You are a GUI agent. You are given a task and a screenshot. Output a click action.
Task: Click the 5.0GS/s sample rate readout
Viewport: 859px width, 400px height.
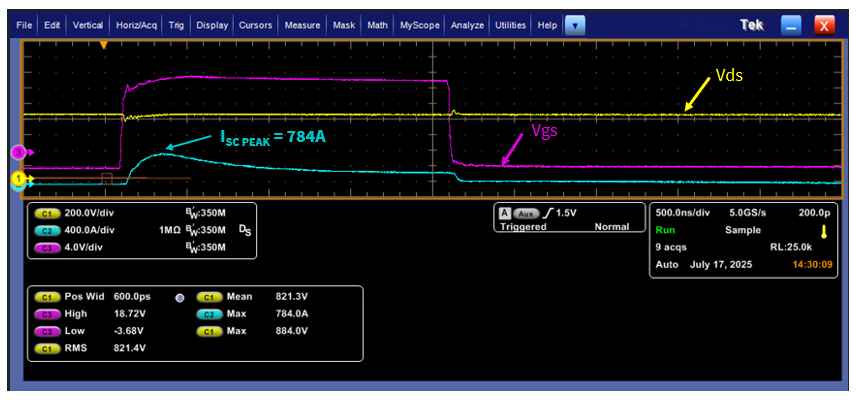point(749,212)
